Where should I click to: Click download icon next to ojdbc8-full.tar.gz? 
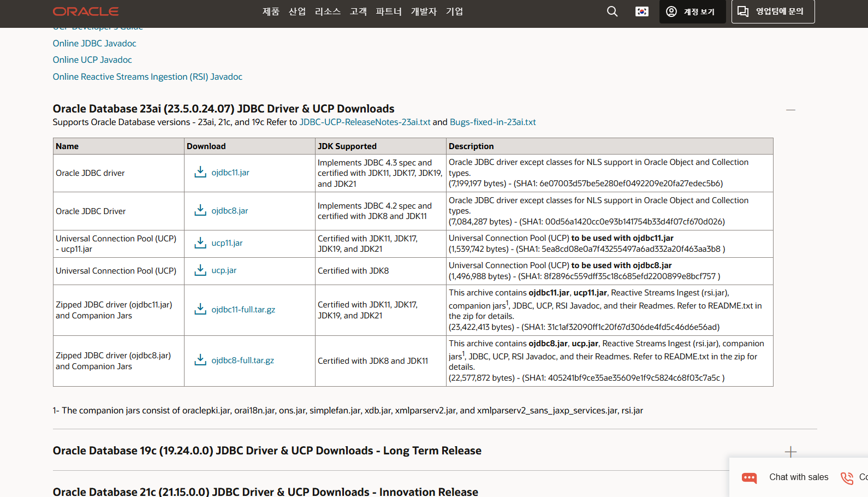point(200,360)
